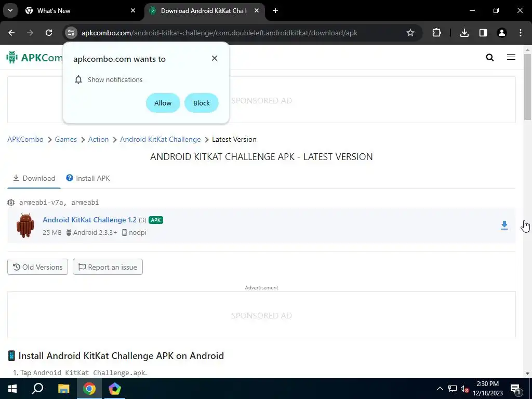Image resolution: width=532 pixels, height=399 pixels.
Task: Click the muted volume tray icon
Action: tap(464, 389)
